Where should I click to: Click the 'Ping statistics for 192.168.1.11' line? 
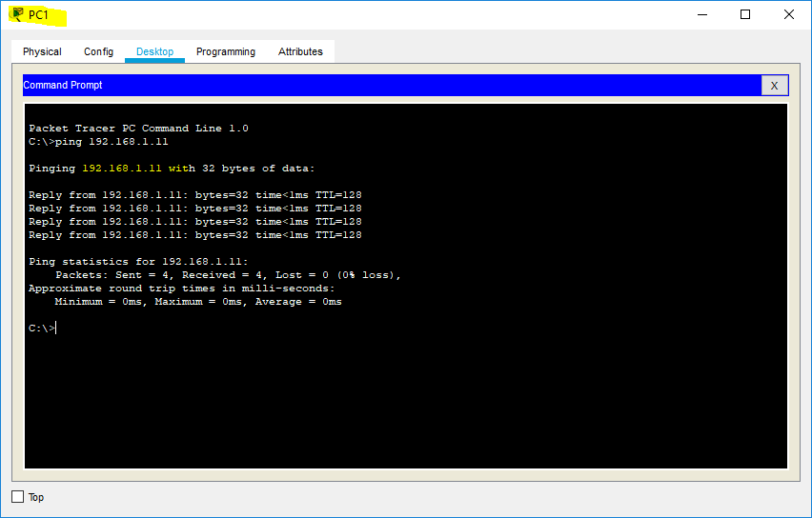click(138, 262)
